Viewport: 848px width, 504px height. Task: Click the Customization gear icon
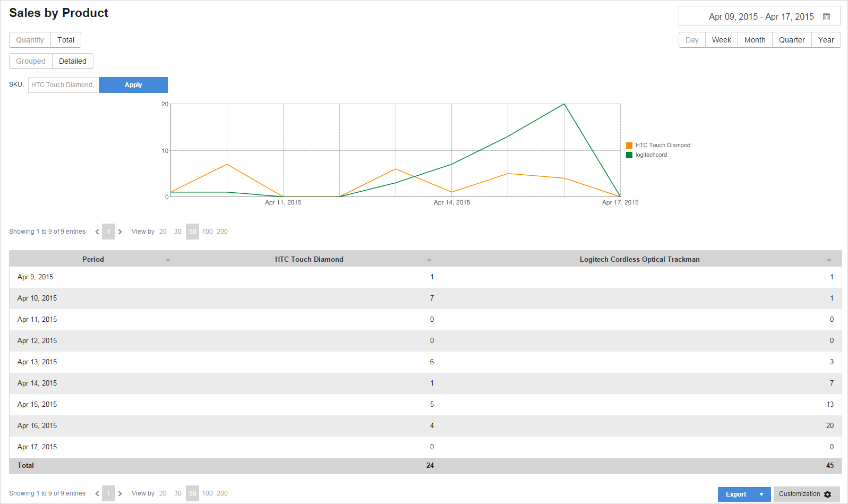click(x=827, y=494)
